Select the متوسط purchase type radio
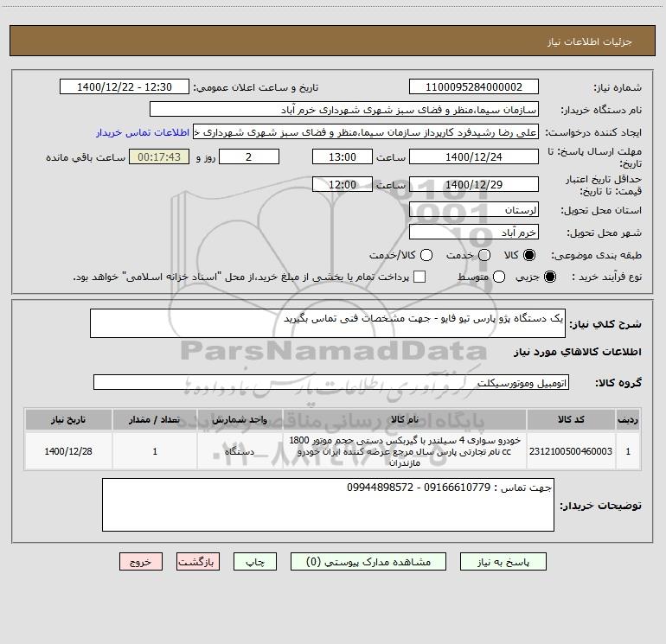 (499, 277)
